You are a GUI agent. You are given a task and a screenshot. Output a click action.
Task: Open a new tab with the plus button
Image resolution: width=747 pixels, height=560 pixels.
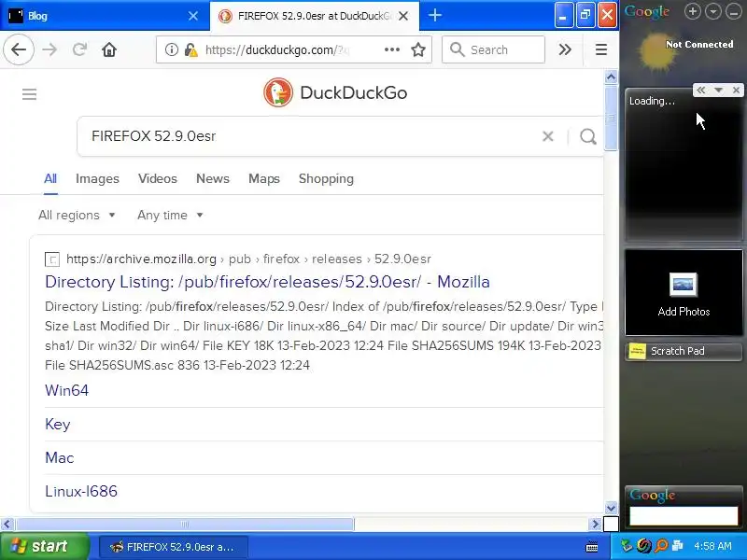pyautogui.click(x=434, y=15)
